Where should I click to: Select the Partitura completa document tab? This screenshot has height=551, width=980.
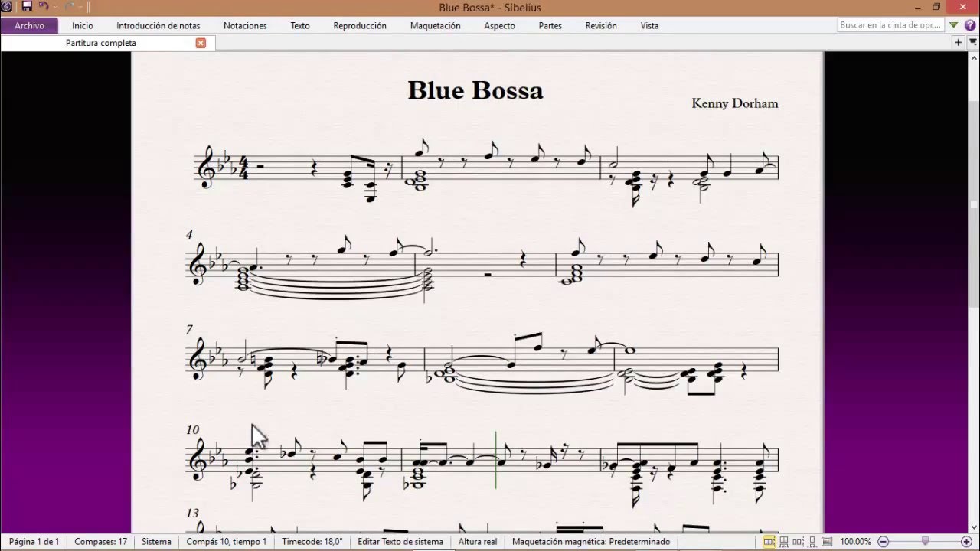click(x=101, y=43)
